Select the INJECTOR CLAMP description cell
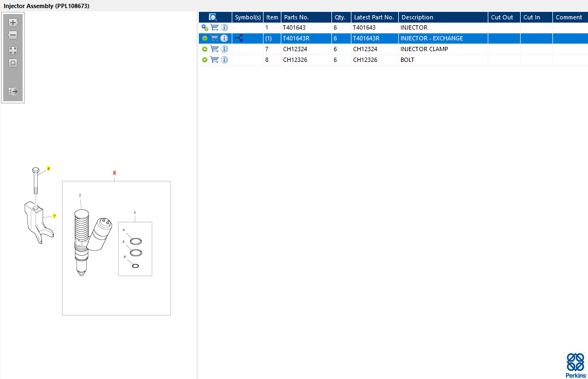Viewport: 588px width, 379px height. (443, 49)
